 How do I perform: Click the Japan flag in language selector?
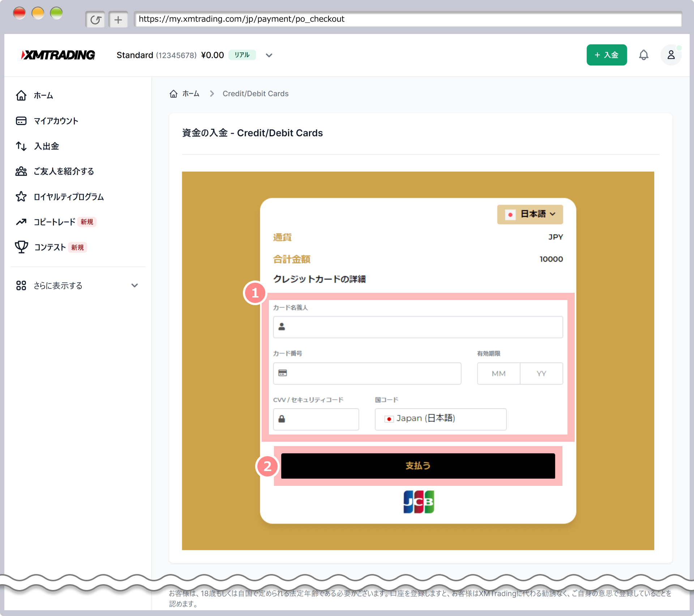click(510, 214)
